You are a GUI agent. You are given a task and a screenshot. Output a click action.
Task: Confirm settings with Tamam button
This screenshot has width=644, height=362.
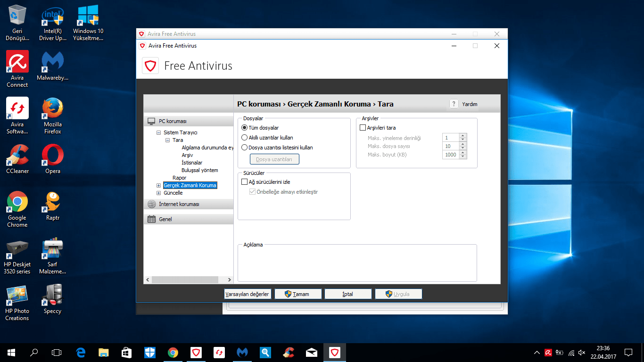coord(298,294)
